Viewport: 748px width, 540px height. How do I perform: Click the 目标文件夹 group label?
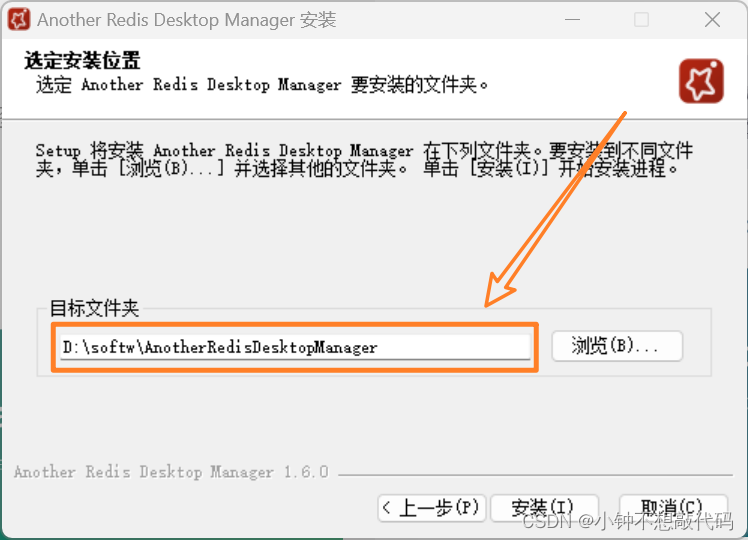pyautogui.click(x=94, y=308)
